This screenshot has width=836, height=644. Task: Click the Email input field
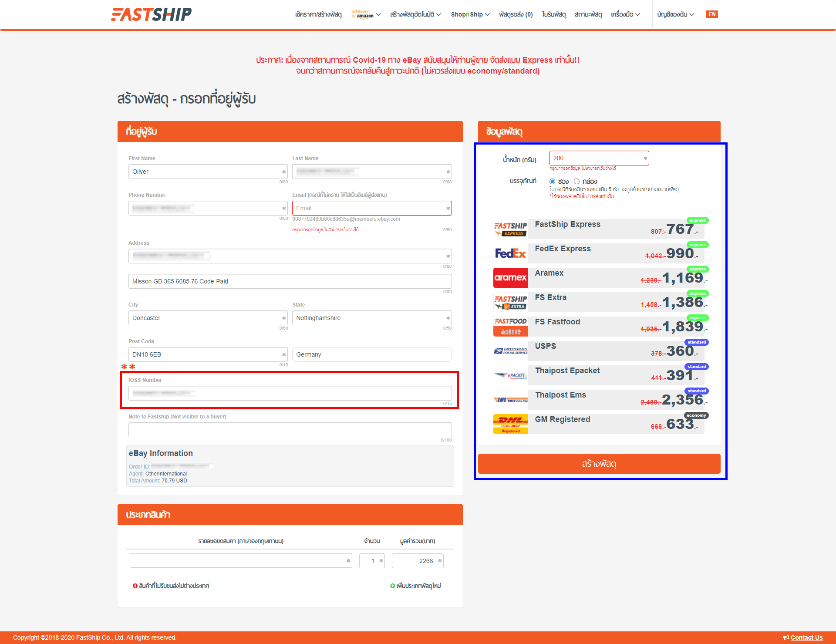[x=372, y=208]
